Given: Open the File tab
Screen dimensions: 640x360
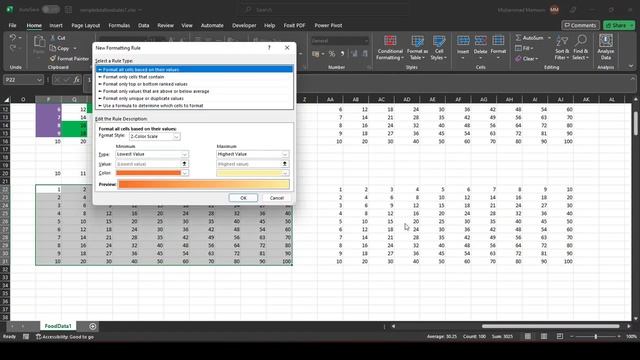Looking at the screenshot, I should tap(13, 25).
